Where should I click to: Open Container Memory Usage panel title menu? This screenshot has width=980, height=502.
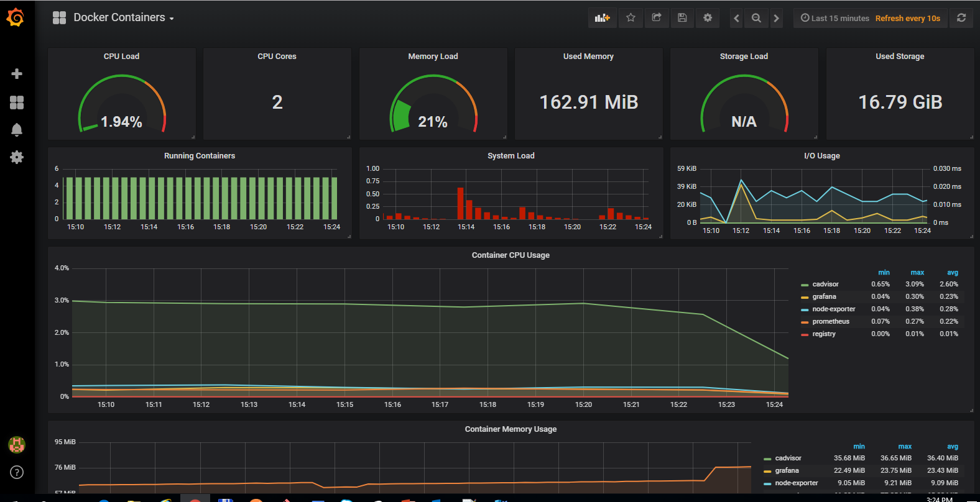tap(511, 429)
